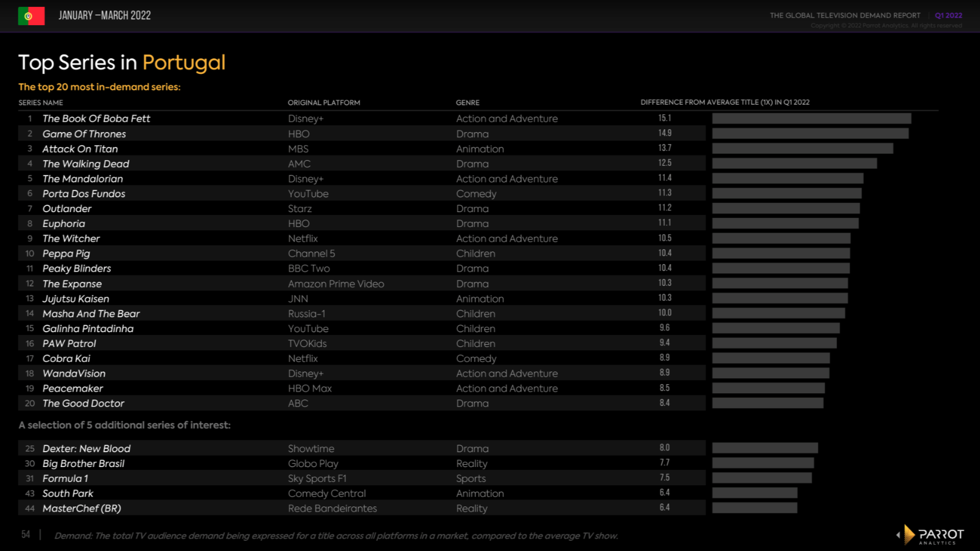Click the demand bar for Boba Fett
The height and width of the screenshot is (551, 980).
click(x=811, y=118)
